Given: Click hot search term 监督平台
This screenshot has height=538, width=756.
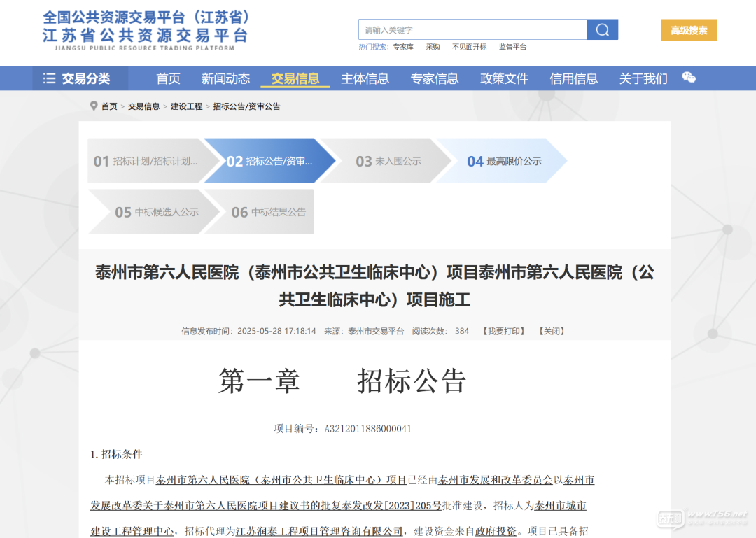Looking at the screenshot, I should click(512, 47).
